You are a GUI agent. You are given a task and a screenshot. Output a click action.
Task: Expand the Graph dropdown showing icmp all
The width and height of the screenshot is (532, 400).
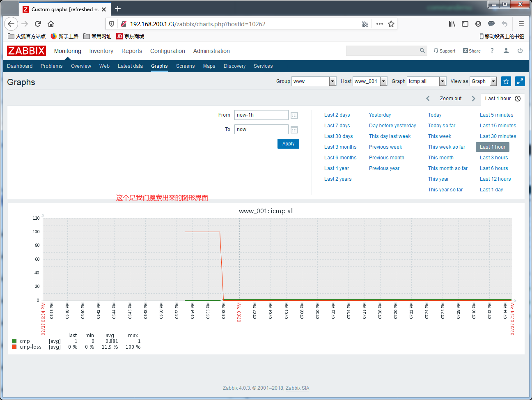click(x=427, y=81)
